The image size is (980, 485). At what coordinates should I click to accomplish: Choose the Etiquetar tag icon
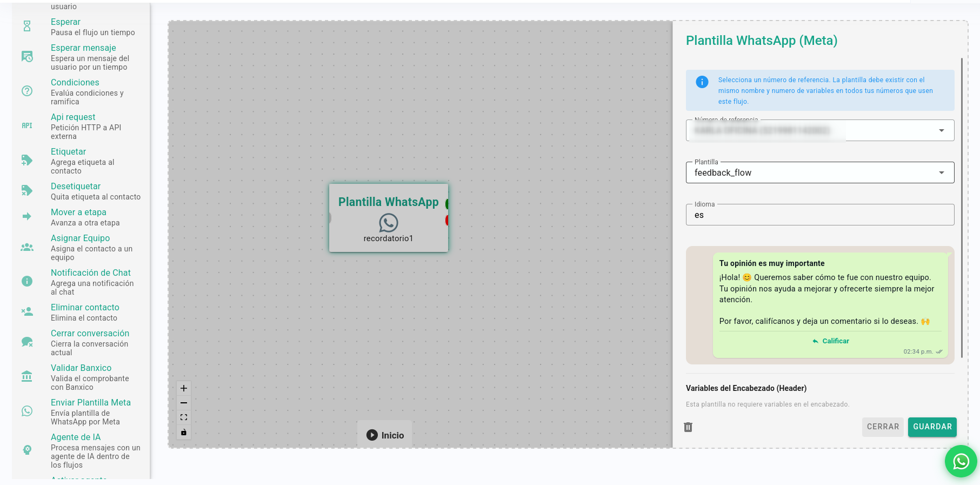[27, 160]
